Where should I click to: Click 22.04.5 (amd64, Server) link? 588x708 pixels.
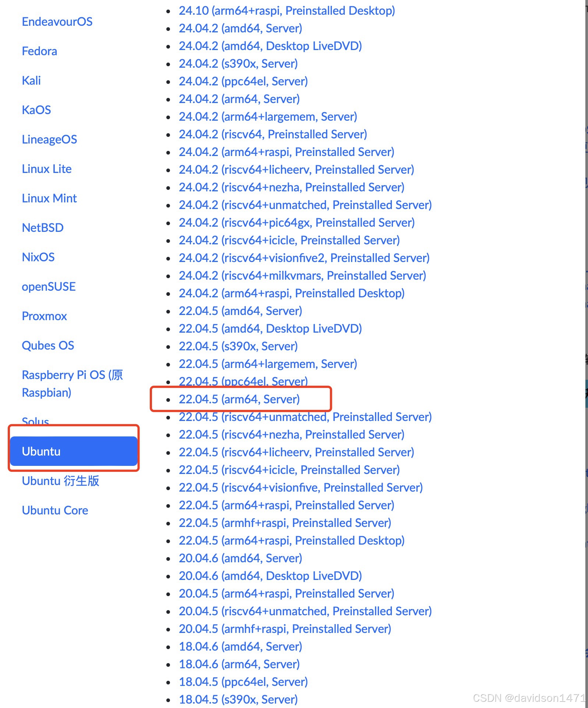(241, 311)
